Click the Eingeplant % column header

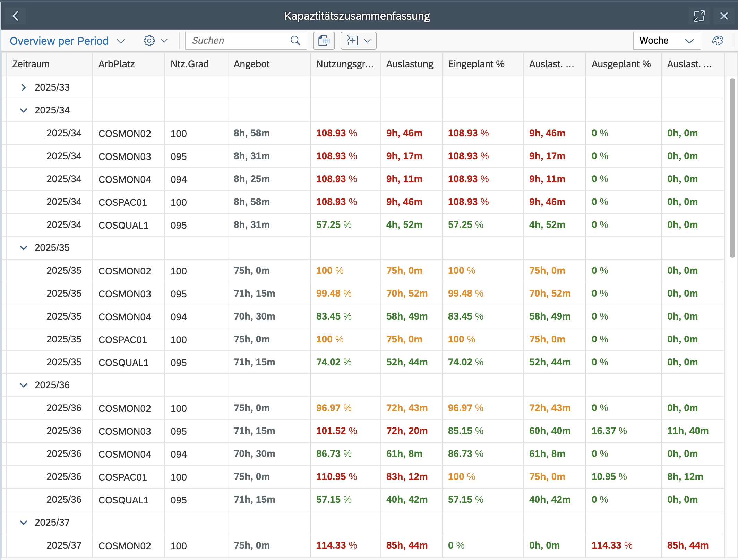pos(476,64)
